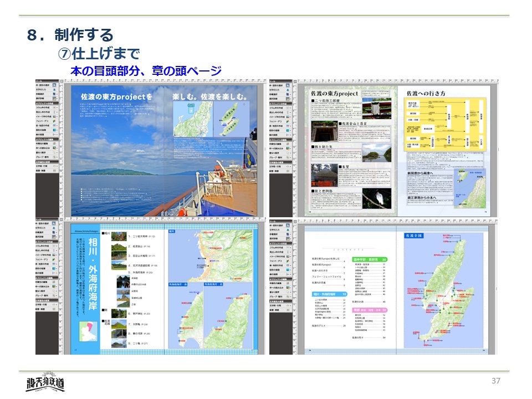Click the 文字の入力 text tool in the top-left editor
The height and width of the screenshot is (399, 532).
(47, 90)
